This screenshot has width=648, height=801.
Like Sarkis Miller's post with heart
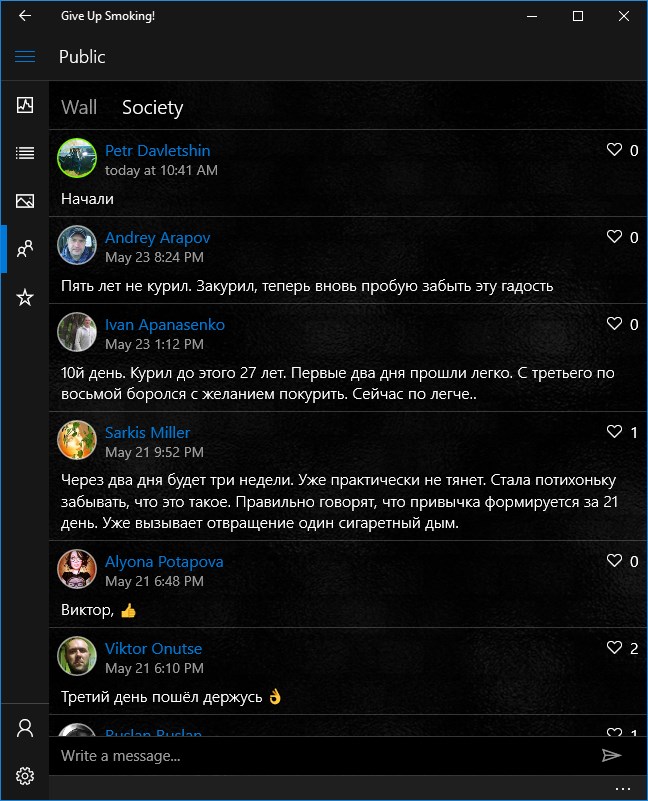615,432
